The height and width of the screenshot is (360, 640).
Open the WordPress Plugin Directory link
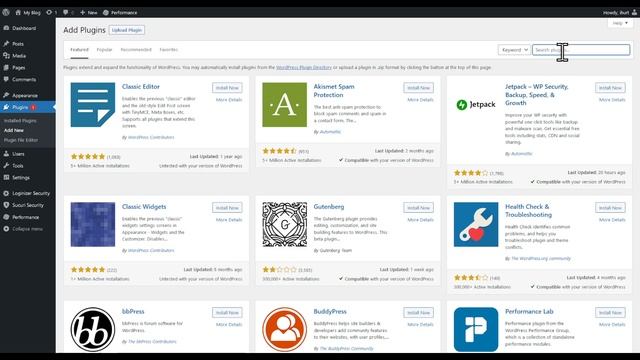tap(304, 67)
